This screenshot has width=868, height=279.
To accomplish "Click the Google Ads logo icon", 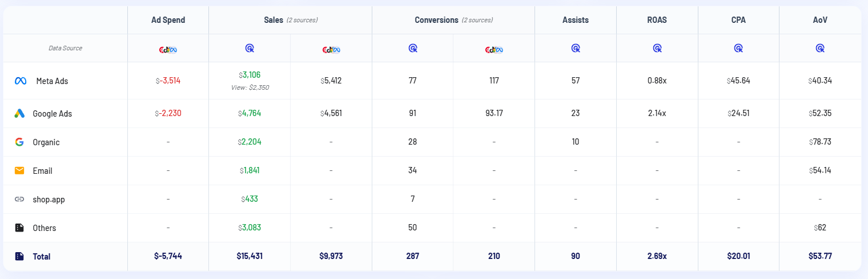I will tap(19, 113).
